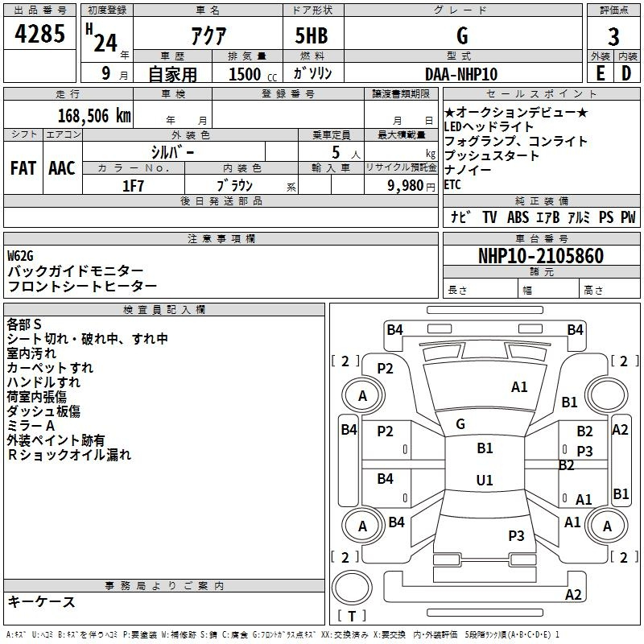The height and width of the screenshot is (644, 644).
Task: Select the キーケース office notice
Action: pyautogui.click(x=41, y=602)
